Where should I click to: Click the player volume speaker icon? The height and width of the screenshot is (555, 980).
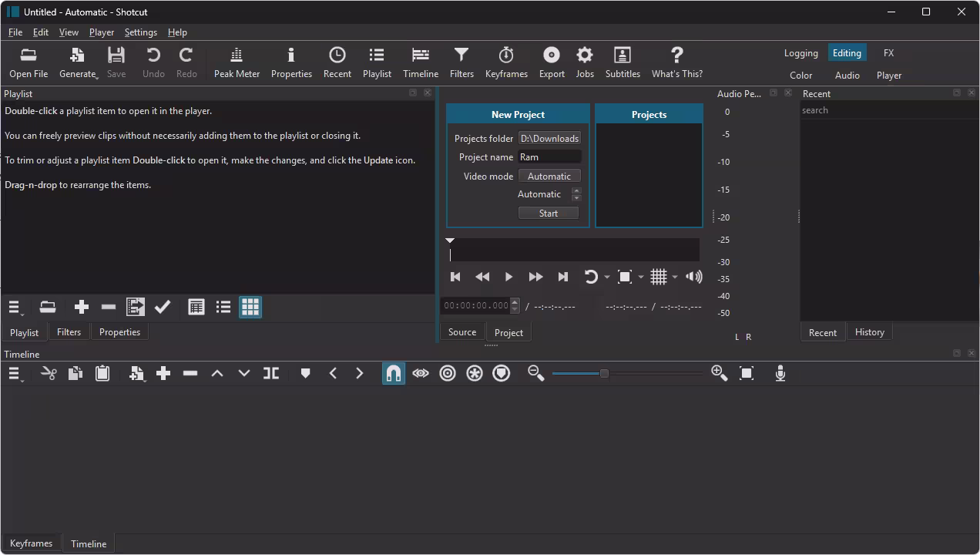point(694,277)
